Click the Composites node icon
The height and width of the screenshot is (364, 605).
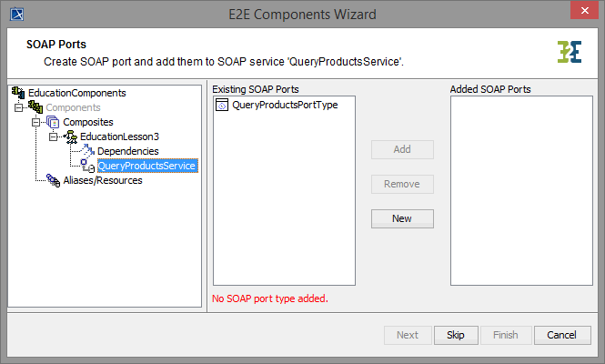(53, 122)
